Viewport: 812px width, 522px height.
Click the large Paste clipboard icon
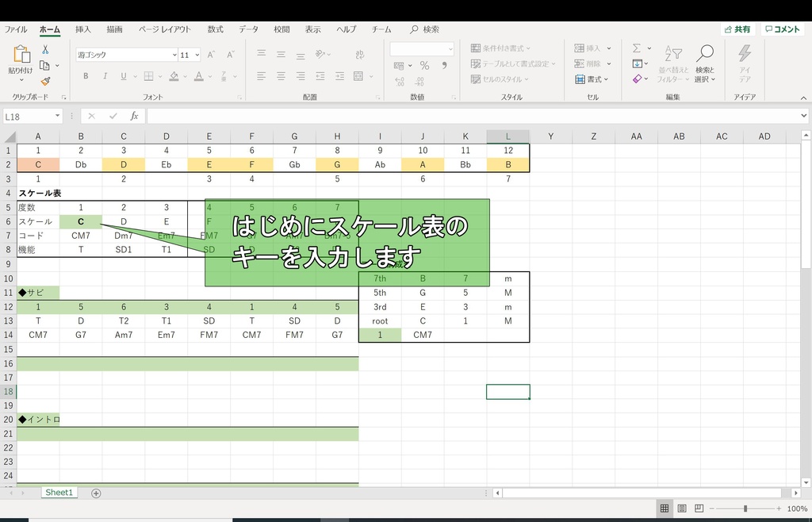(21, 55)
